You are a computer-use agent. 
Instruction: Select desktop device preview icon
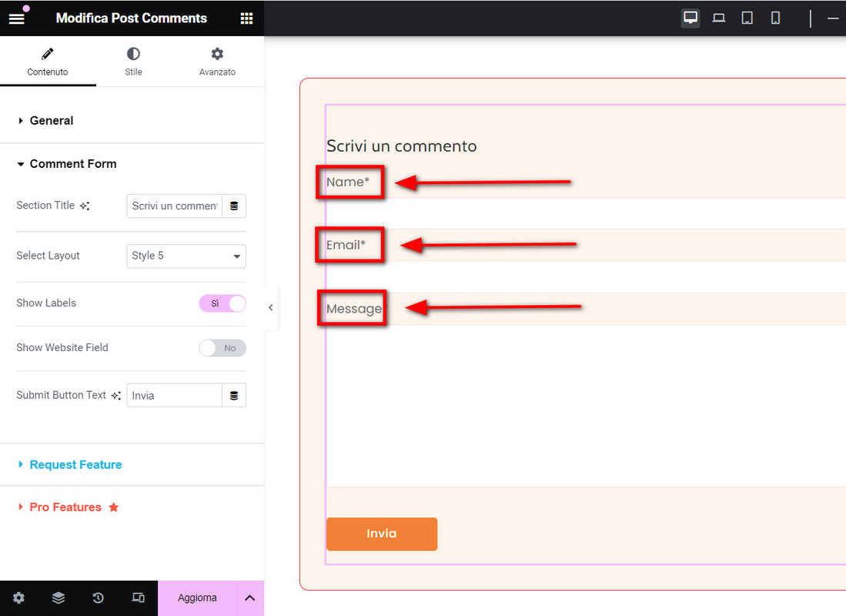pyautogui.click(x=691, y=18)
